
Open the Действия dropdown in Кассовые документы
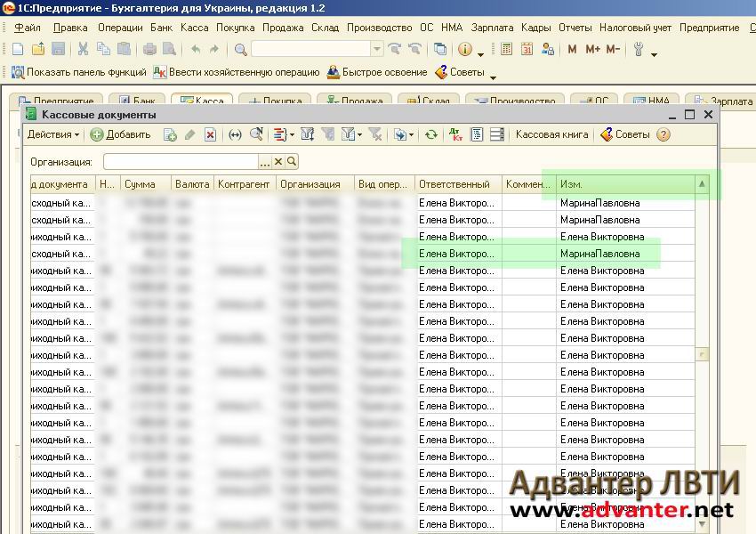click(x=53, y=134)
